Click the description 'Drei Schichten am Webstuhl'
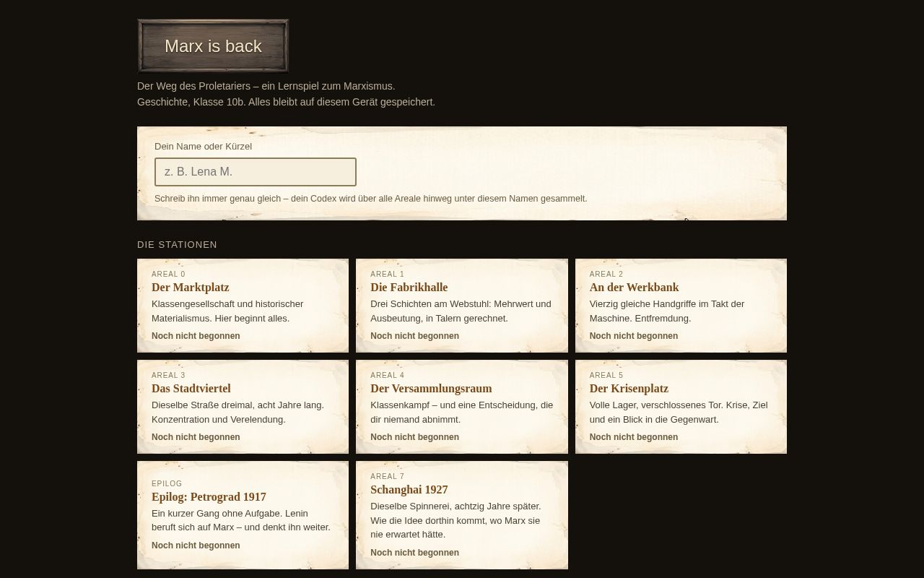 click(x=461, y=311)
